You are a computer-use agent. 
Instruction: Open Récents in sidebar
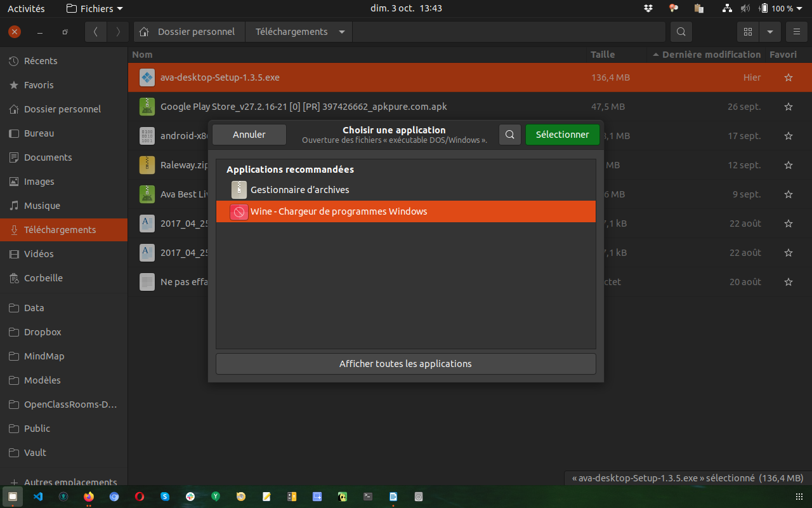pos(63,61)
